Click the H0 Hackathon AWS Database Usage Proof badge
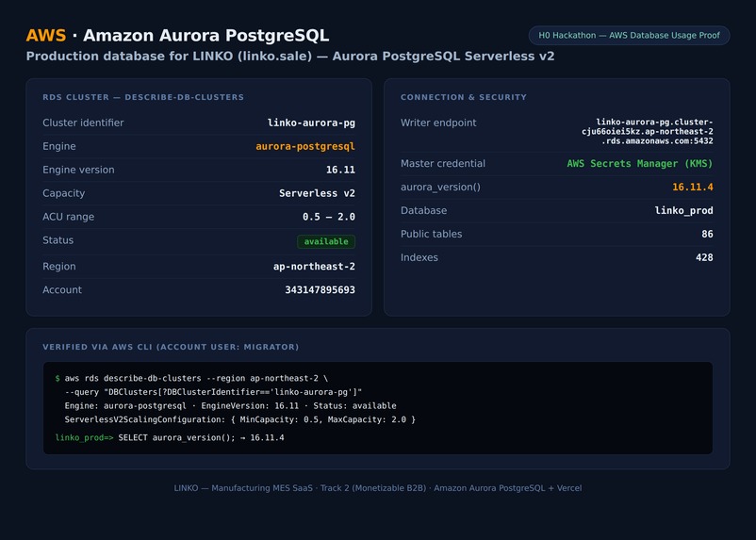The width and height of the screenshot is (756, 540). point(629,35)
